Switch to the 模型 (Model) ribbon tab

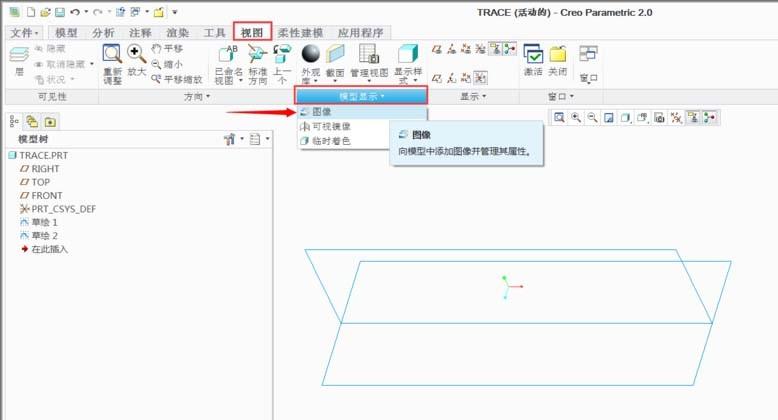(66, 32)
